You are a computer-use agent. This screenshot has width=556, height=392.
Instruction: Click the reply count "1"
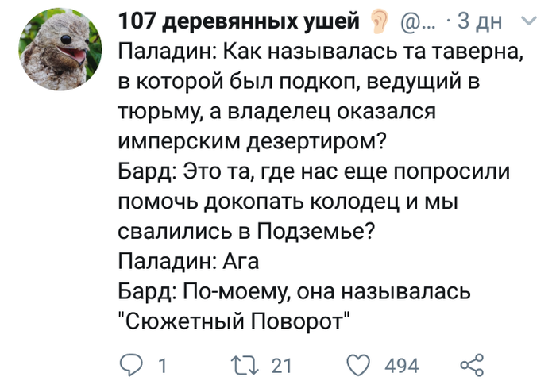pyautogui.click(x=161, y=367)
